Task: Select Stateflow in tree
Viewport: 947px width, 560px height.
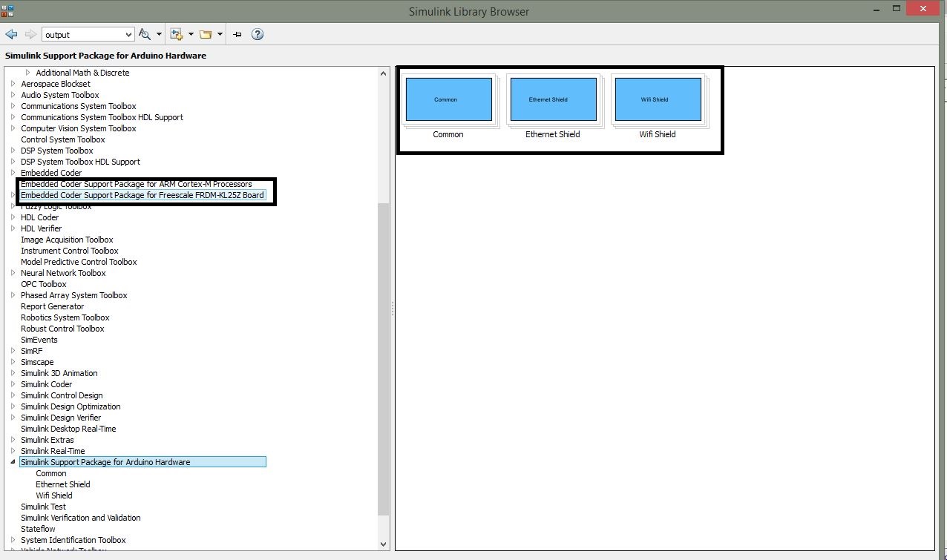Action: tap(38, 529)
